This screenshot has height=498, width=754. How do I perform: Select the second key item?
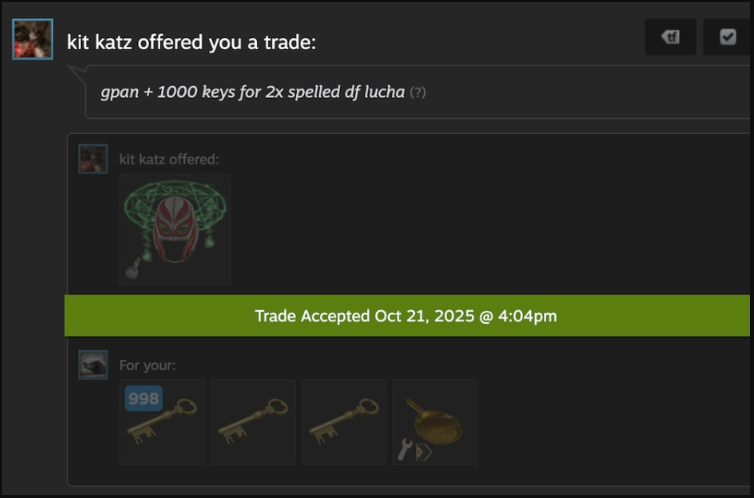[x=253, y=423]
